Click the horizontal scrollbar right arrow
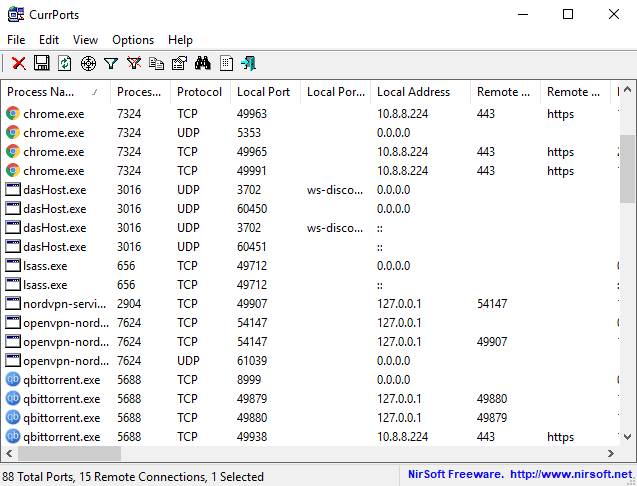This screenshot has height=486, width=637. pyautogui.click(x=611, y=453)
